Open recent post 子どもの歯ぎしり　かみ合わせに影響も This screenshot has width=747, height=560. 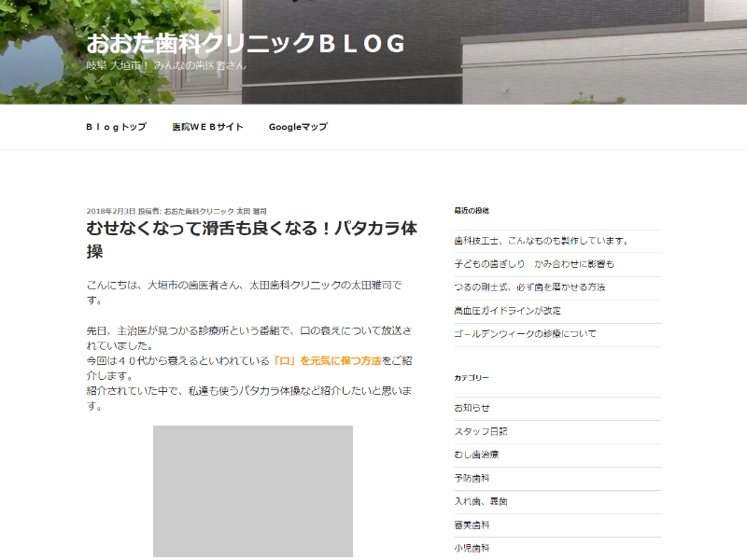tap(531, 263)
